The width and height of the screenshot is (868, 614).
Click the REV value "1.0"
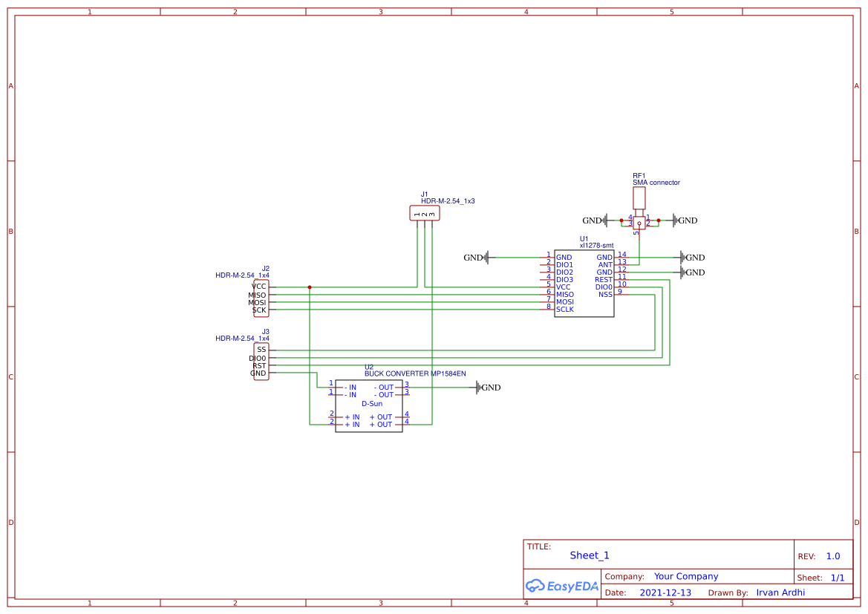(x=833, y=556)
